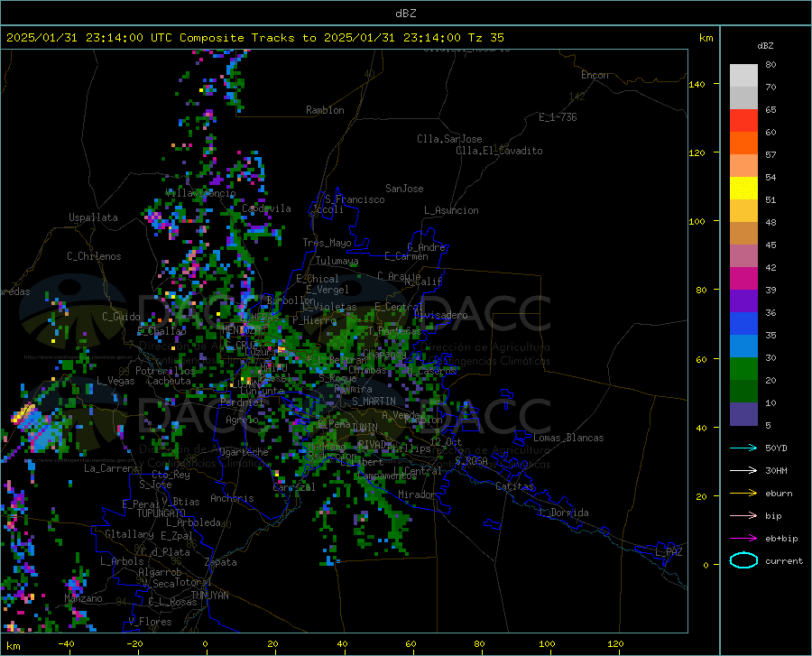The image size is (812, 656).
Task: Click the TUNUYAN map label
Action: (209, 596)
